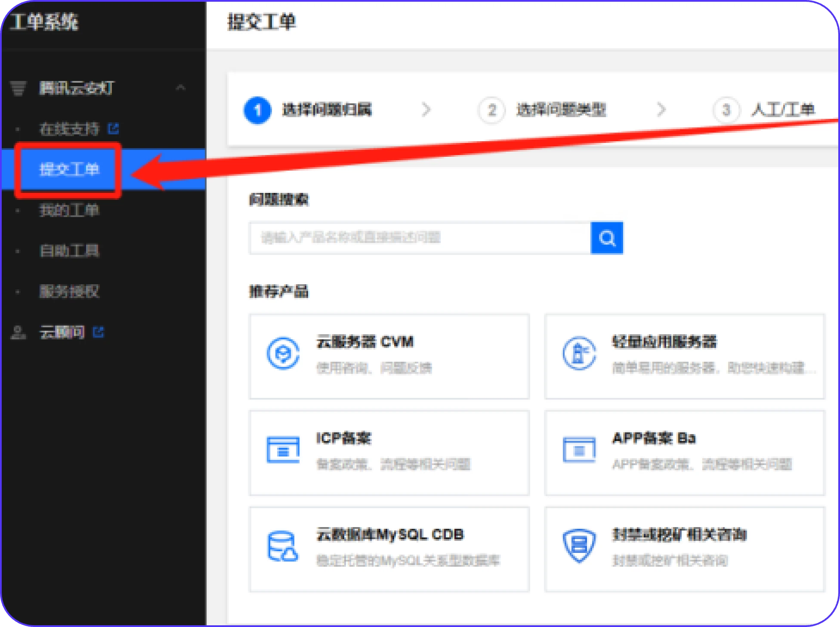Choose the ICP备案 card title

tap(343, 438)
